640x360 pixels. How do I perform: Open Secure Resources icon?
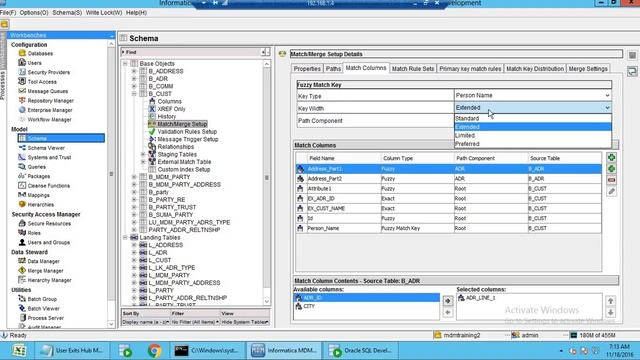click(22, 223)
